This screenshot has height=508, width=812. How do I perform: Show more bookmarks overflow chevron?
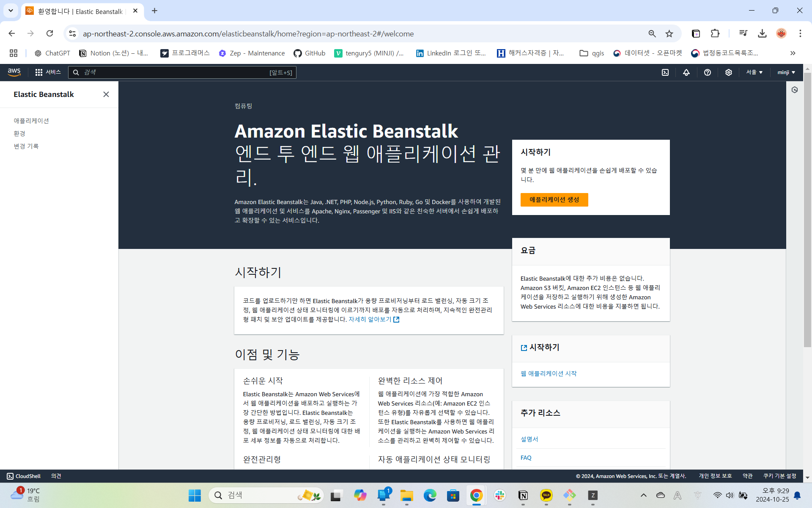[793, 53]
